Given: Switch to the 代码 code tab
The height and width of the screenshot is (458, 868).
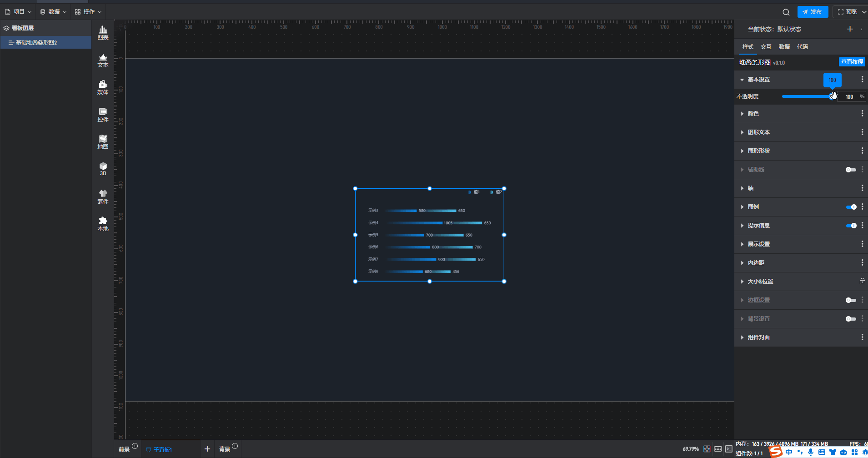Looking at the screenshot, I should pyautogui.click(x=802, y=47).
